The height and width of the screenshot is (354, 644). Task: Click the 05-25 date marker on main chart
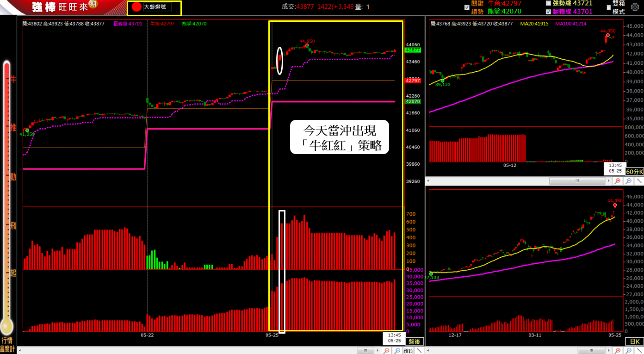click(x=272, y=335)
